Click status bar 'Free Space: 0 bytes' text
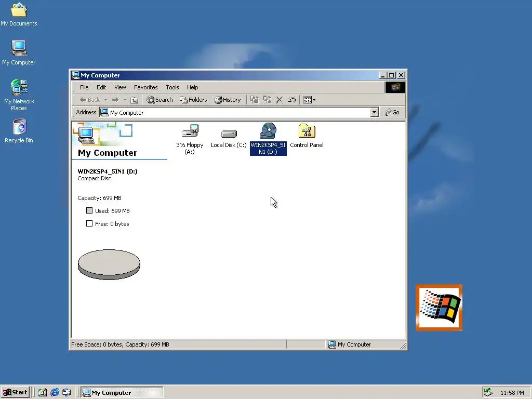The image size is (532, 399). coord(96,344)
